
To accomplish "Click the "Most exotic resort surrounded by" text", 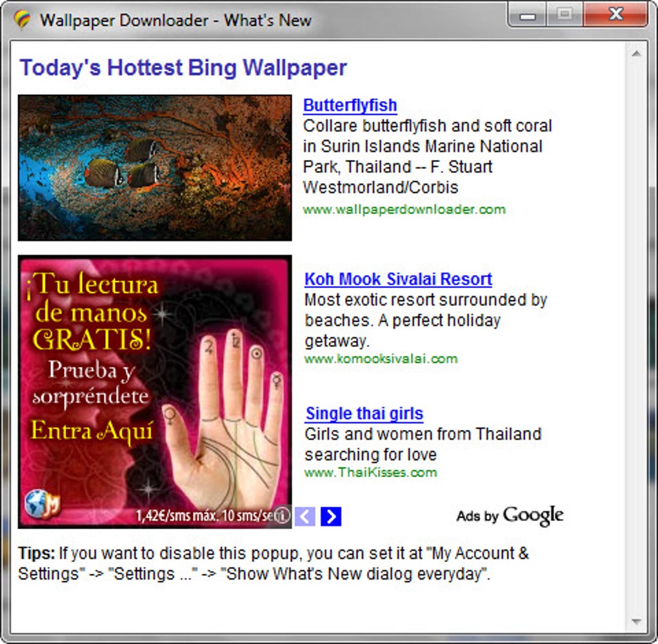I will (x=426, y=300).
